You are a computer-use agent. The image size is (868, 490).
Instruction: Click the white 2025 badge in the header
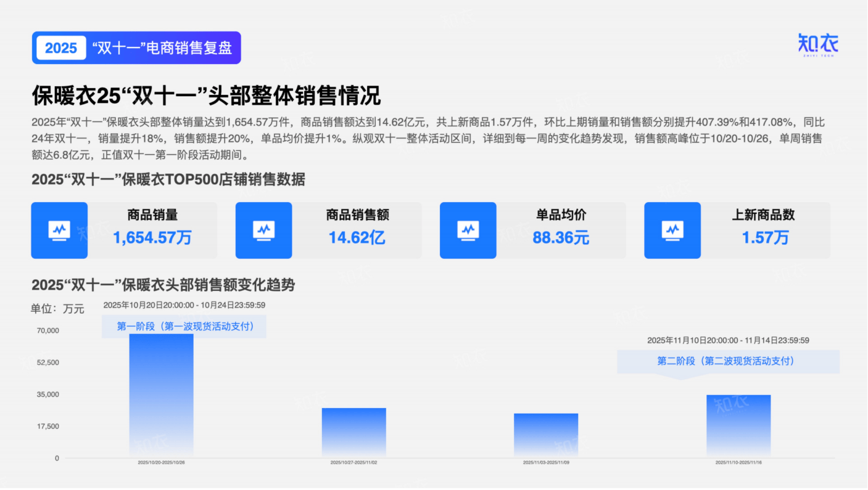pos(61,48)
